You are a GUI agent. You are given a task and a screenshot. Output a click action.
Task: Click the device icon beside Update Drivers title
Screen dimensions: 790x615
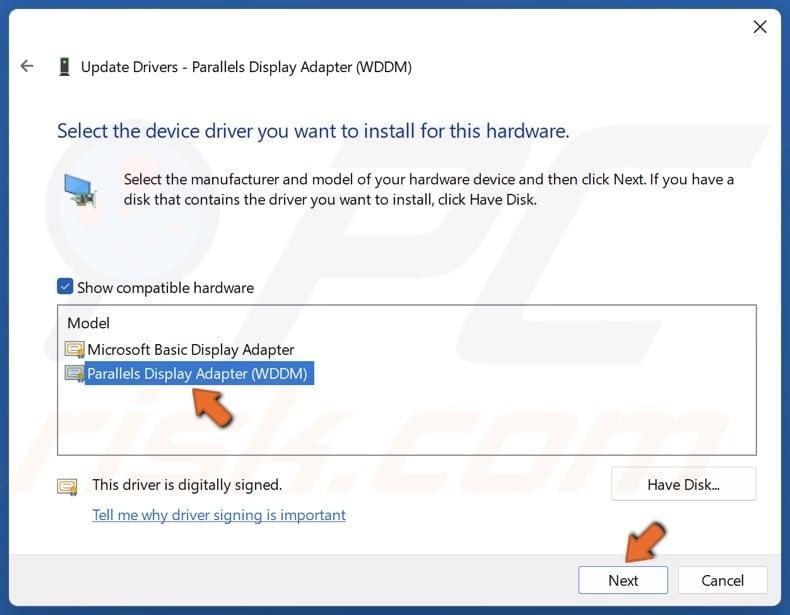(x=64, y=66)
